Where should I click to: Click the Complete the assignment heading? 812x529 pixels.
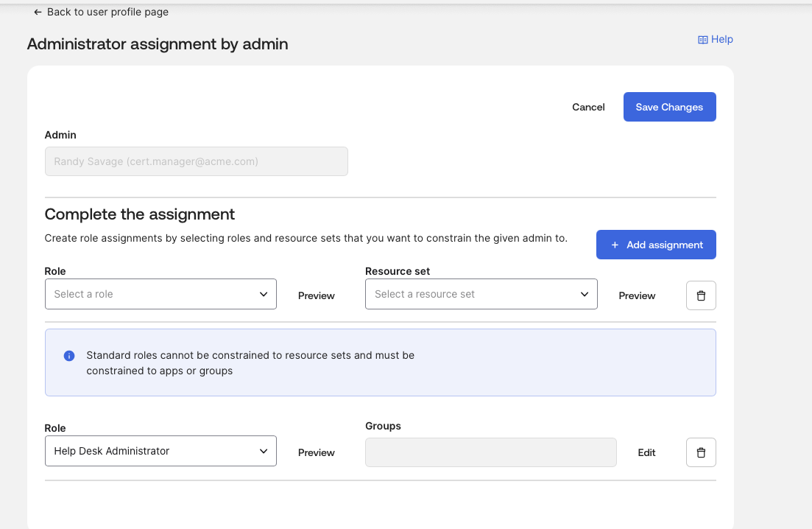pos(140,214)
